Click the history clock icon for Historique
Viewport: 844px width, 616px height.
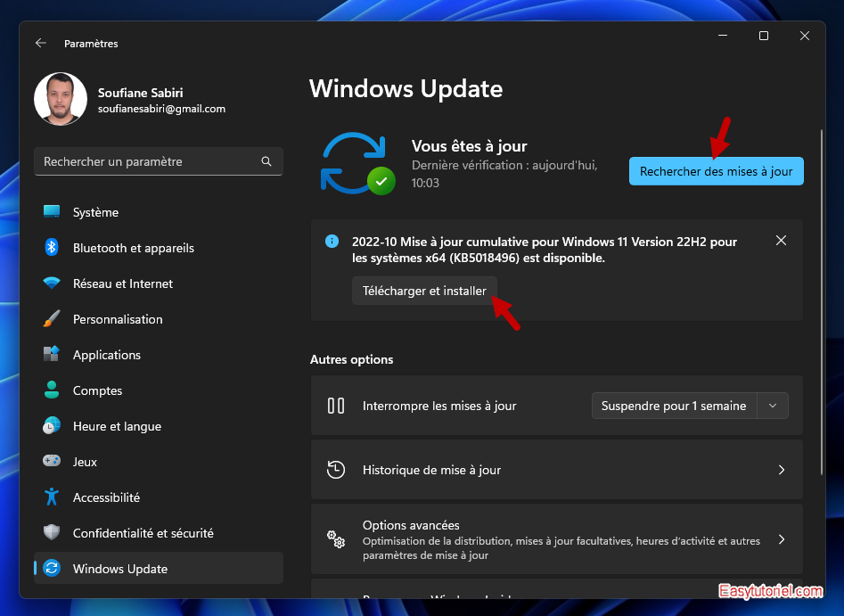[336, 470]
